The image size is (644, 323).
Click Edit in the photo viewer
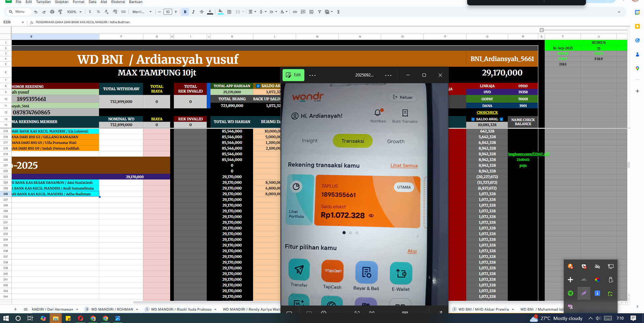click(293, 75)
